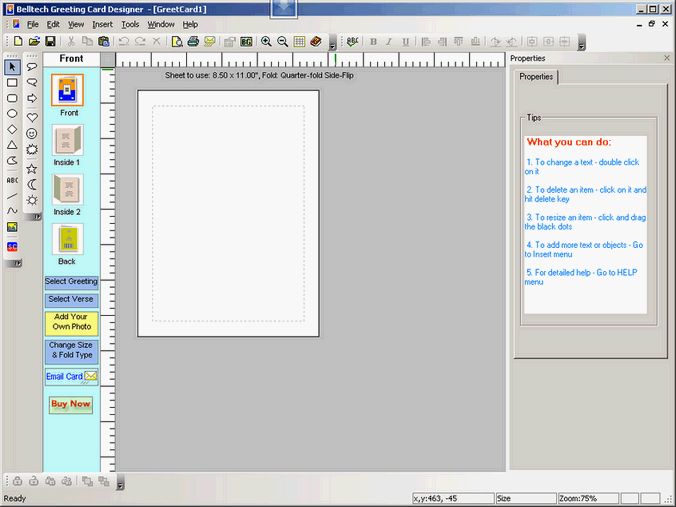The height and width of the screenshot is (507, 676).
Task: Select the Inside 2 page thumbnail
Action: 67,190
